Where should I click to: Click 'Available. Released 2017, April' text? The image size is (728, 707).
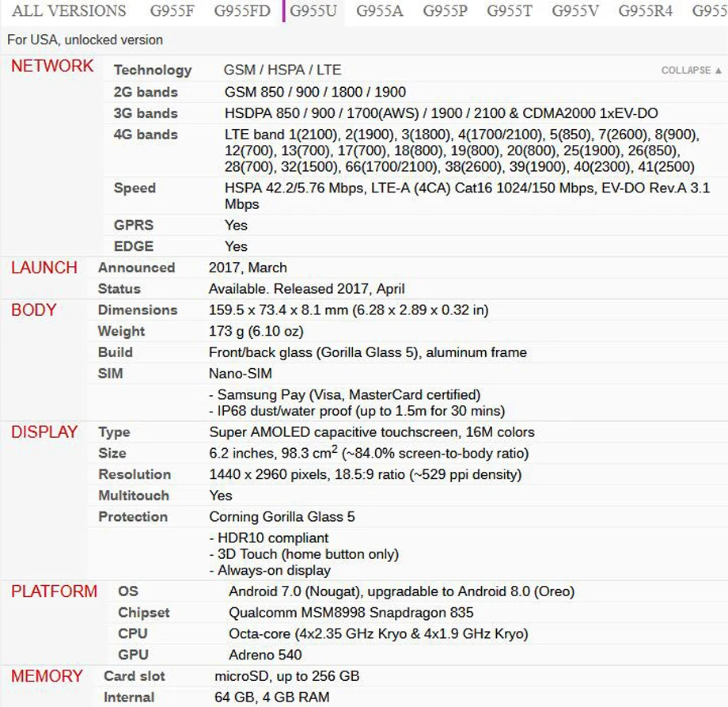click(307, 289)
